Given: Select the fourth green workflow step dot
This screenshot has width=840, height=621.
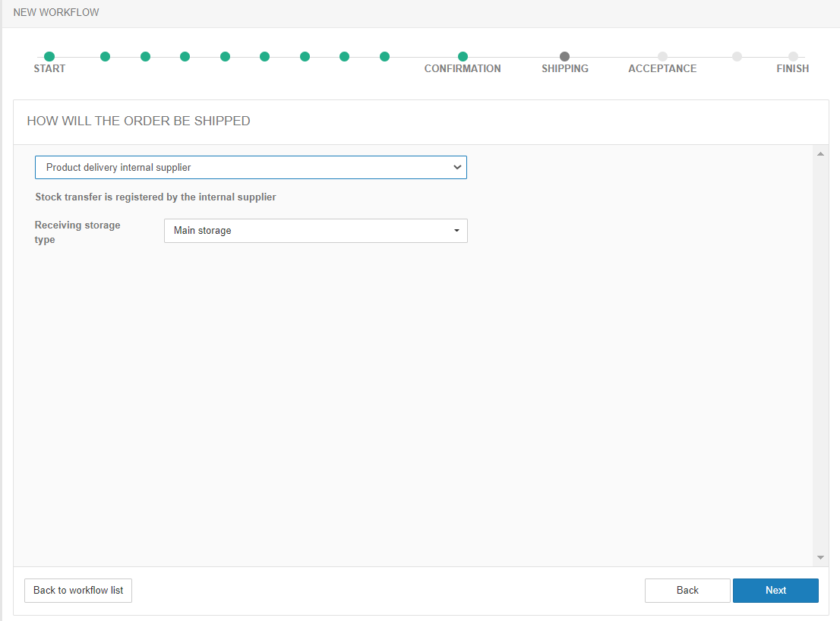Looking at the screenshot, I should (185, 56).
